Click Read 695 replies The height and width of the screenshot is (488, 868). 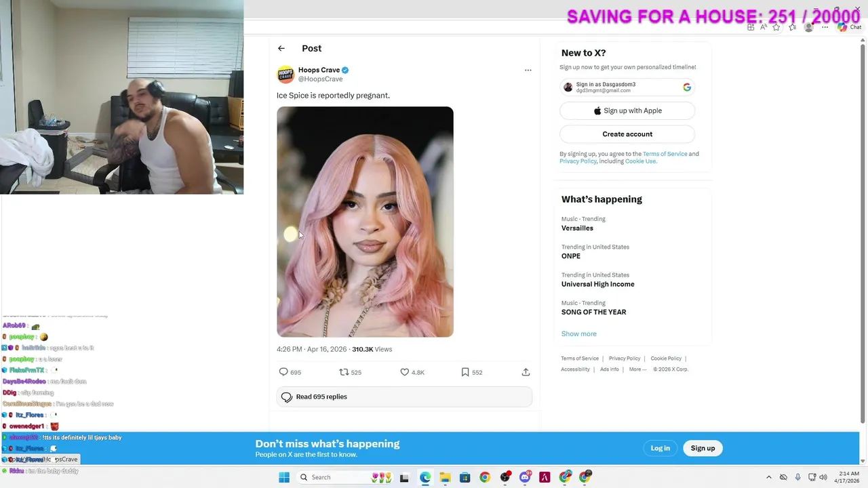coord(404,396)
